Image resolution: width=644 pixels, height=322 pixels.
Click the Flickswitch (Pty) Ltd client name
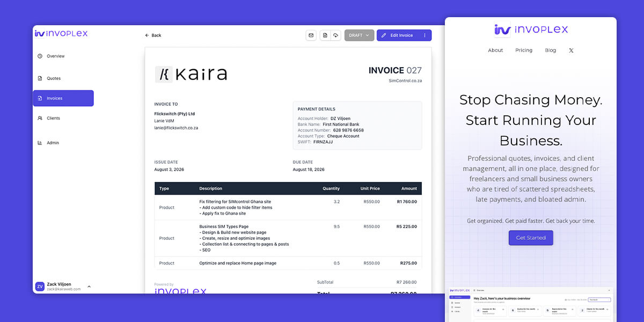[x=174, y=114]
